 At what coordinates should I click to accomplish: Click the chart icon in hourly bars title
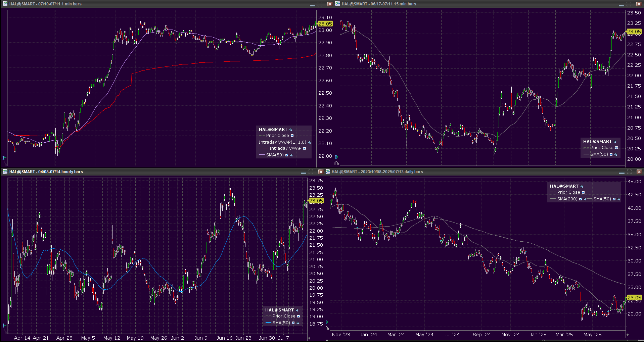(5, 172)
